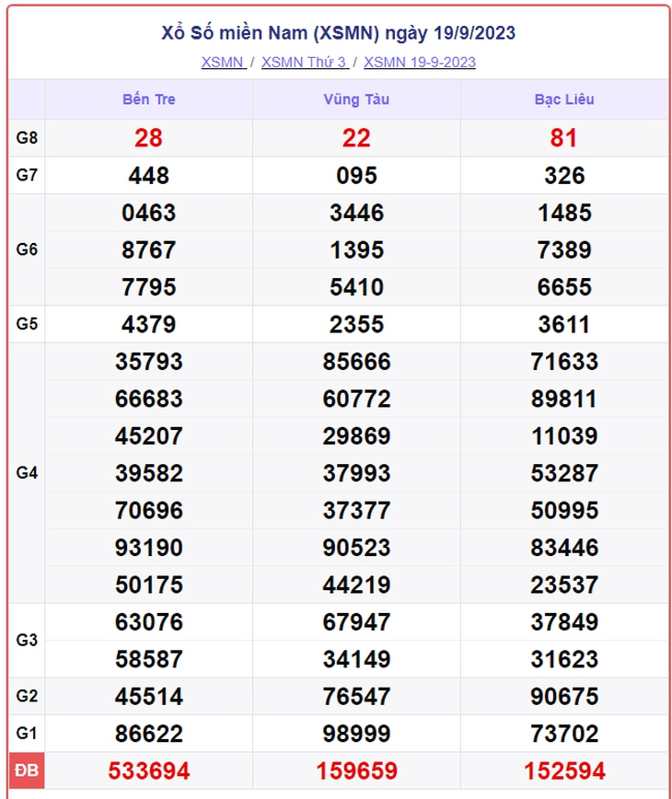Click G8 result 81 for Bạc Liêu
672x799 pixels.
pos(564,138)
